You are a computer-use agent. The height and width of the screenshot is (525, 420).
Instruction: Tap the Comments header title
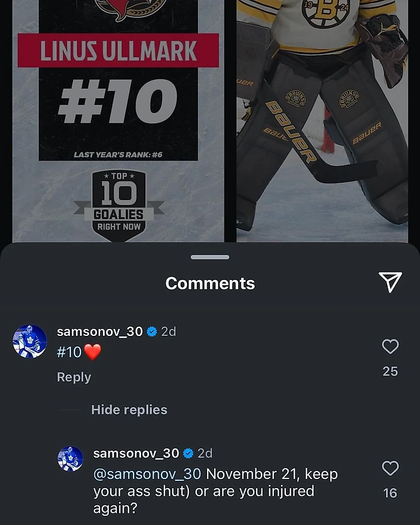pos(210,283)
